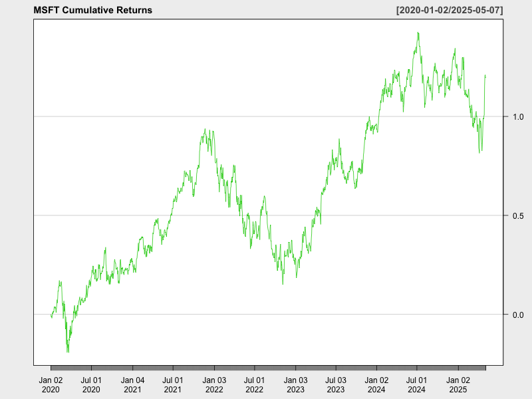Screen dimensions: 532x399
Task: Click the 'Jul 01 2022' x-axis label
Action: coord(254,385)
